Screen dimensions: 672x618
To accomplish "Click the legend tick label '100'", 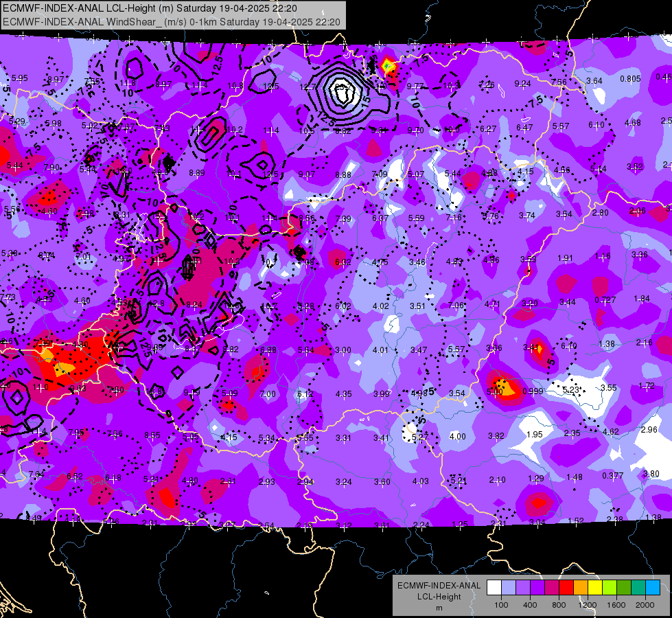I will point(501,605).
